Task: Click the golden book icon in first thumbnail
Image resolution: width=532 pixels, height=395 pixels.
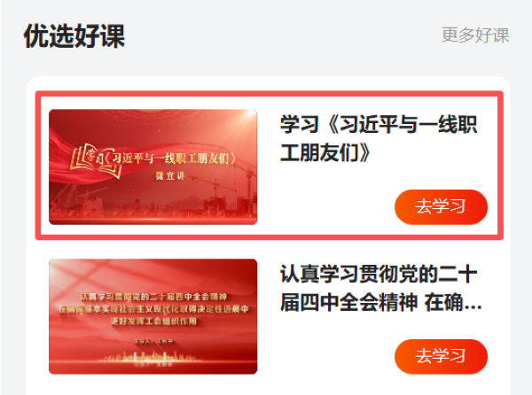Action: tap(96, 161)
